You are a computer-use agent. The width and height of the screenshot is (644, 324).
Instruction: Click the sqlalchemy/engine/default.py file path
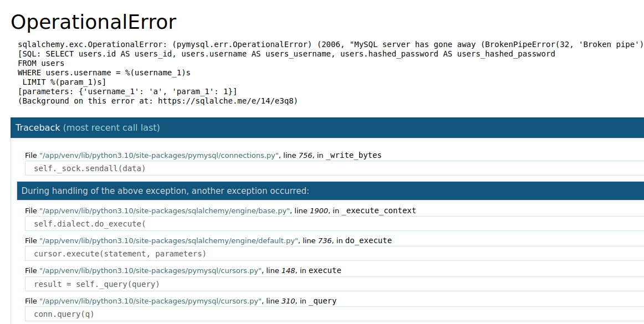pyautogui.click(x=169, y=240)
